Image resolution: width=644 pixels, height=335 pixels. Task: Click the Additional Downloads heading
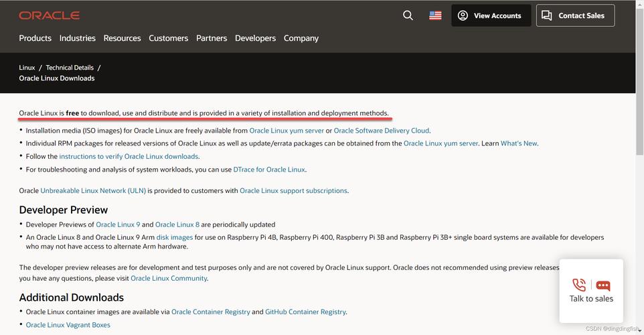point(72,297)
